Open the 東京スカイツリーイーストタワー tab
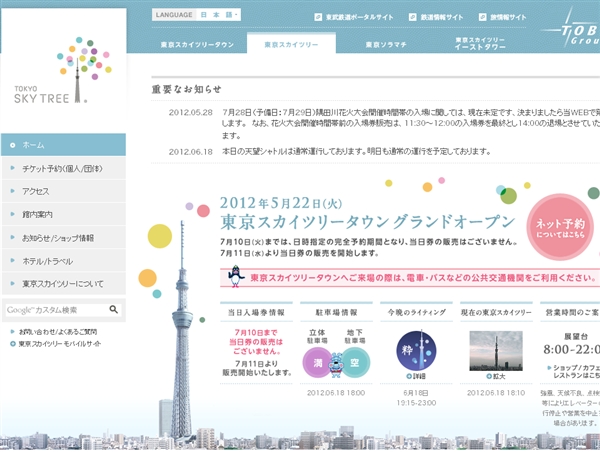The image size is (600, 452). pyautogui.click(x=480, y=44)
